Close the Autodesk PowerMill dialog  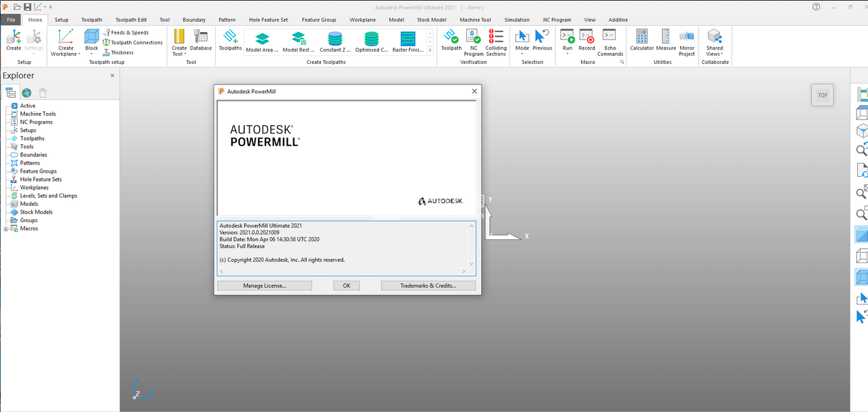[x=474, y=91]
